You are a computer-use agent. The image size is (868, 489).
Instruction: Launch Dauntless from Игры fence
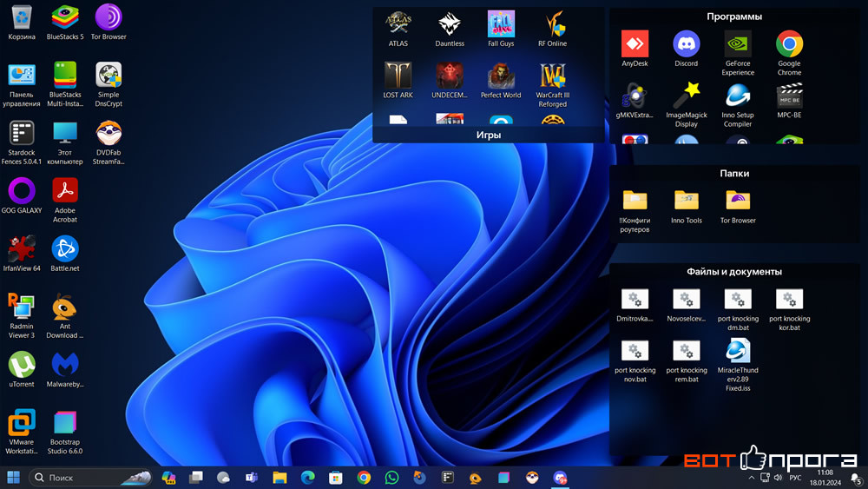click(x=450, y=30)
